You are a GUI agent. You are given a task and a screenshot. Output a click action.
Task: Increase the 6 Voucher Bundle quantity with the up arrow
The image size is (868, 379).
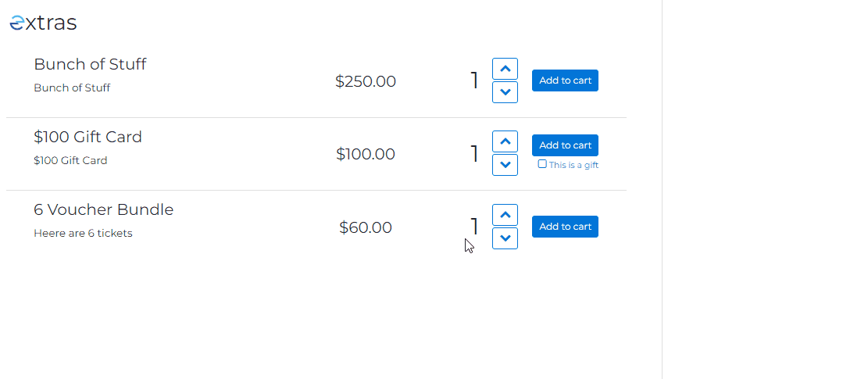pyautogui.click(x=505, y=215)
